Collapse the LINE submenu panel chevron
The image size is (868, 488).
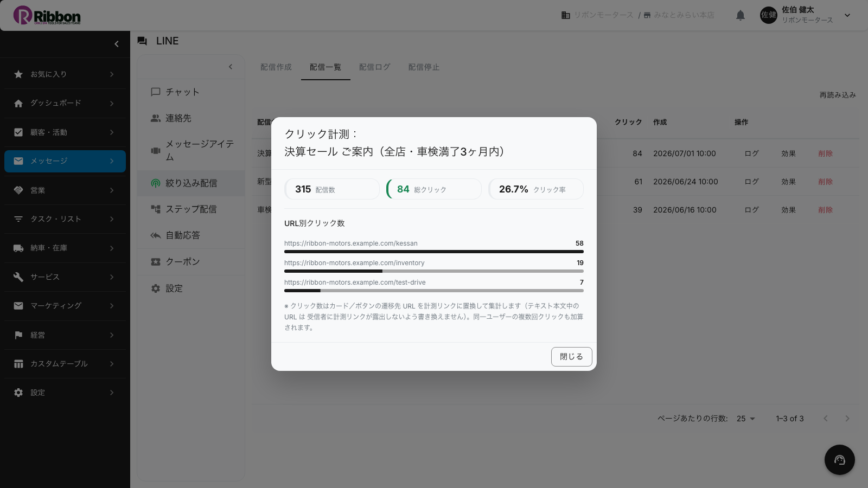coord(231,67)
